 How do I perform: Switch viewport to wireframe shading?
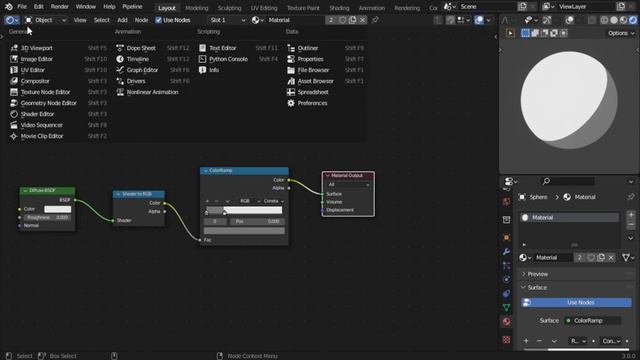pos(604,20)
